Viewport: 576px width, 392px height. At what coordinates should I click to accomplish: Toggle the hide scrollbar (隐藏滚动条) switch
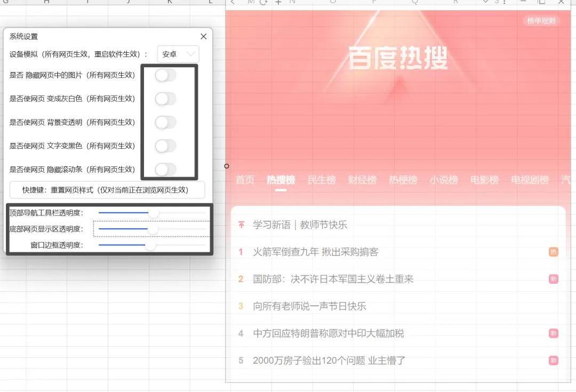pos(165,170)
